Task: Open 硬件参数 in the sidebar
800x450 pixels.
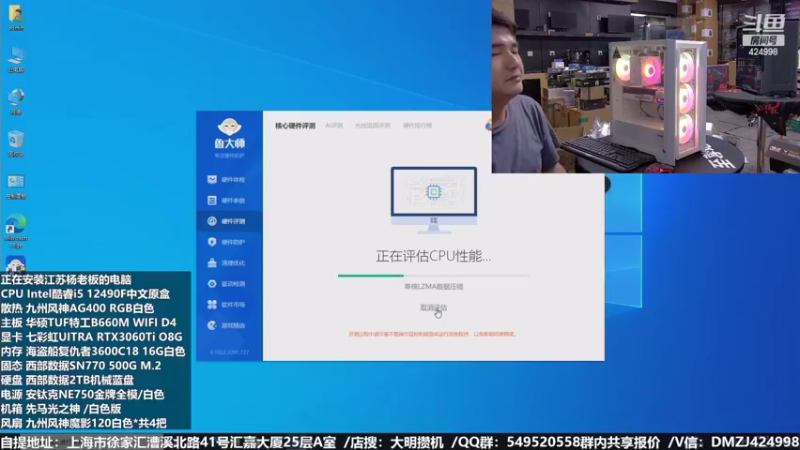Action: (229, 201)
